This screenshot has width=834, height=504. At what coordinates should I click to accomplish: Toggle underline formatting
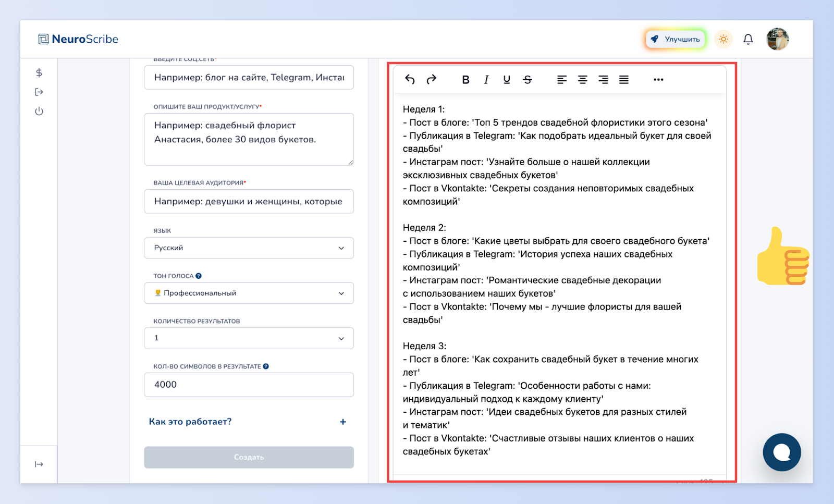click(507, 80)
